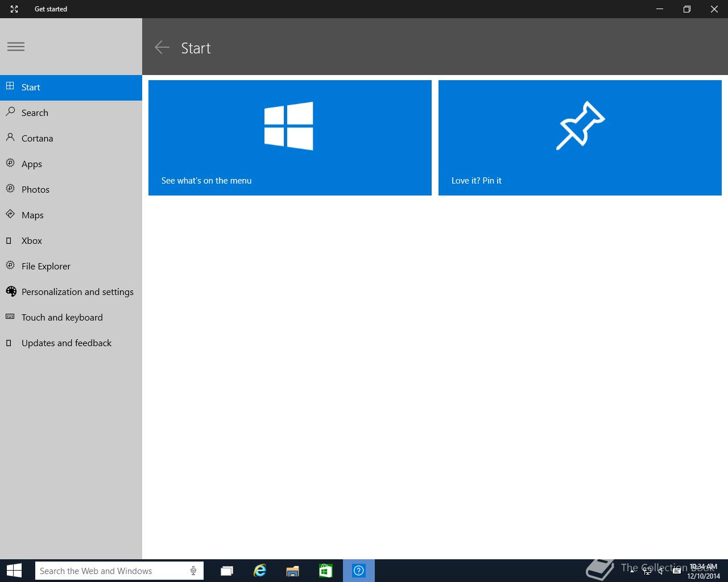Click the File Explorer icon in sidebar
The width and height of the screenshot is (728, 582).
click(10, 265)
